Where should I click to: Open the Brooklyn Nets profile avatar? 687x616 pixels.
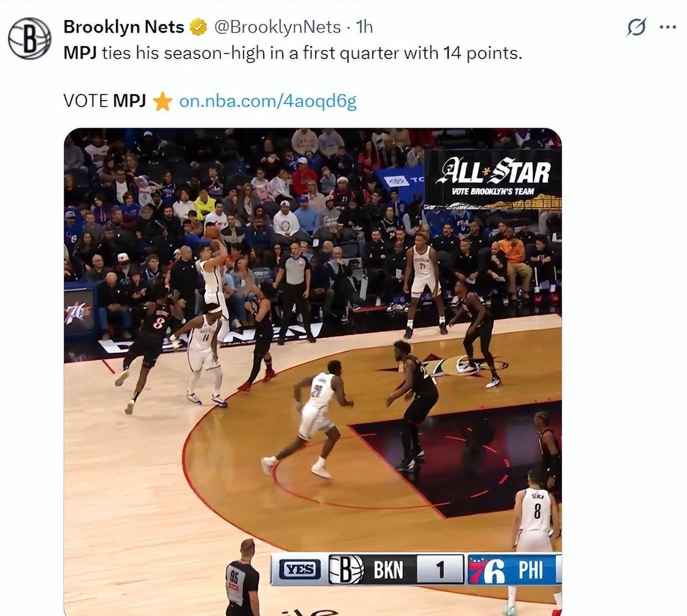[x=29, y=38]
